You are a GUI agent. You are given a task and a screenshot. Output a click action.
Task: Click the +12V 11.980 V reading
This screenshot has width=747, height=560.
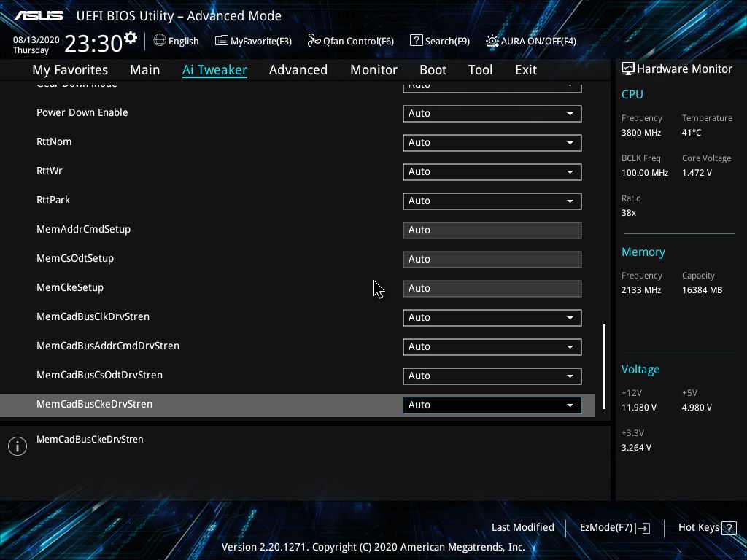pyautogui.click(x=638, y=407)
